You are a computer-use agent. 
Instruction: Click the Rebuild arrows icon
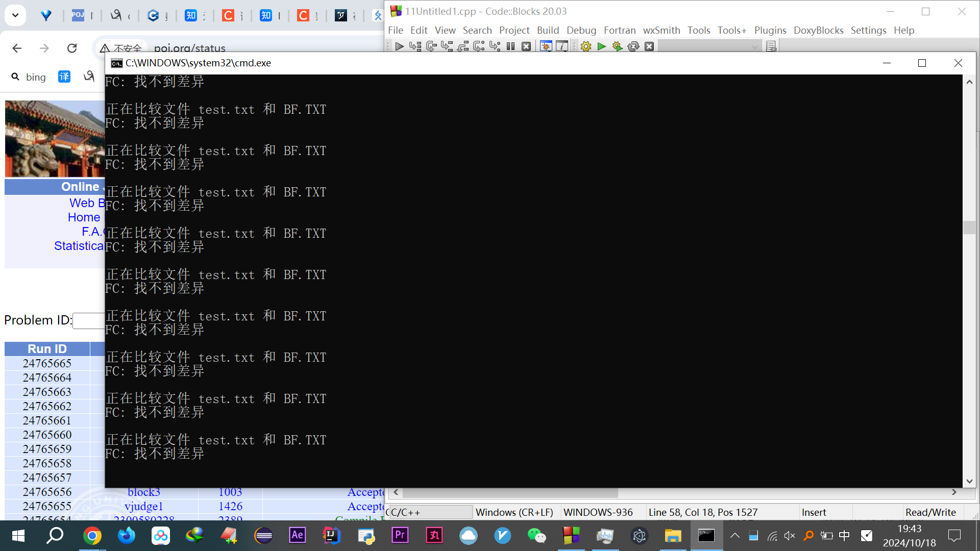pyautogui.click(x=633, y=46)
